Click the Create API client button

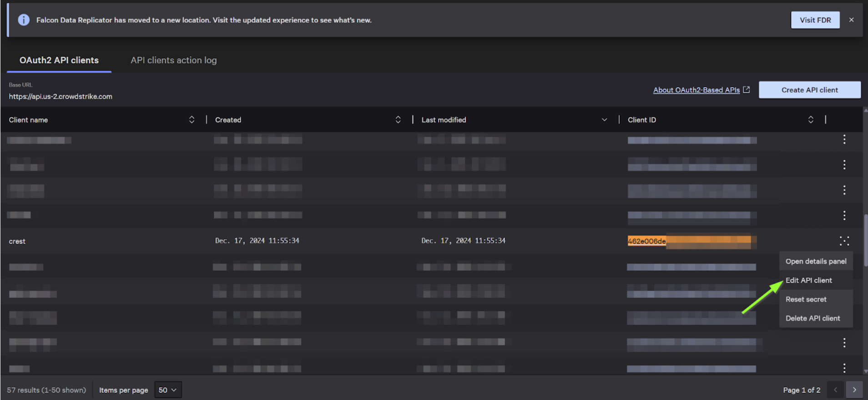point(809,90)
